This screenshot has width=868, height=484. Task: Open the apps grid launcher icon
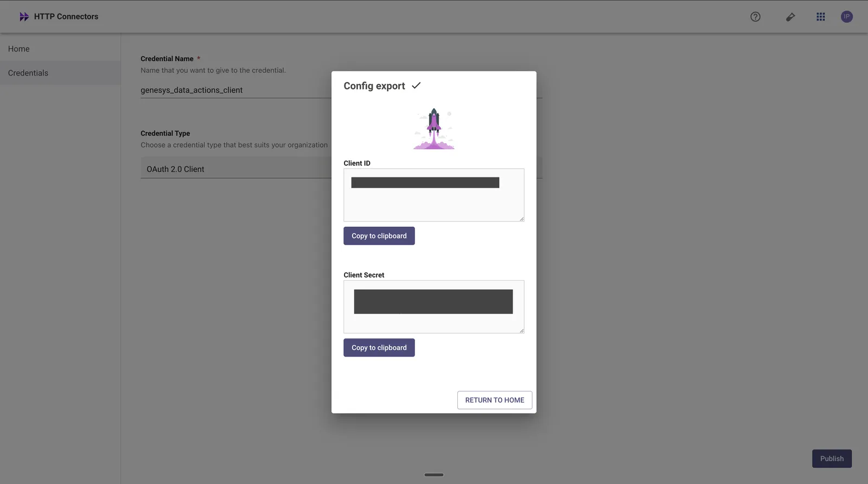pyautogui.click(x=821, y=17)
